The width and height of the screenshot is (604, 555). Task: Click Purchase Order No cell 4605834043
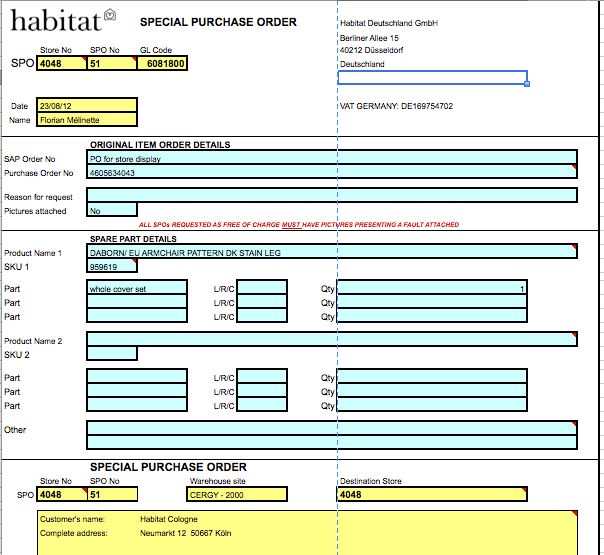coord(332,173)
